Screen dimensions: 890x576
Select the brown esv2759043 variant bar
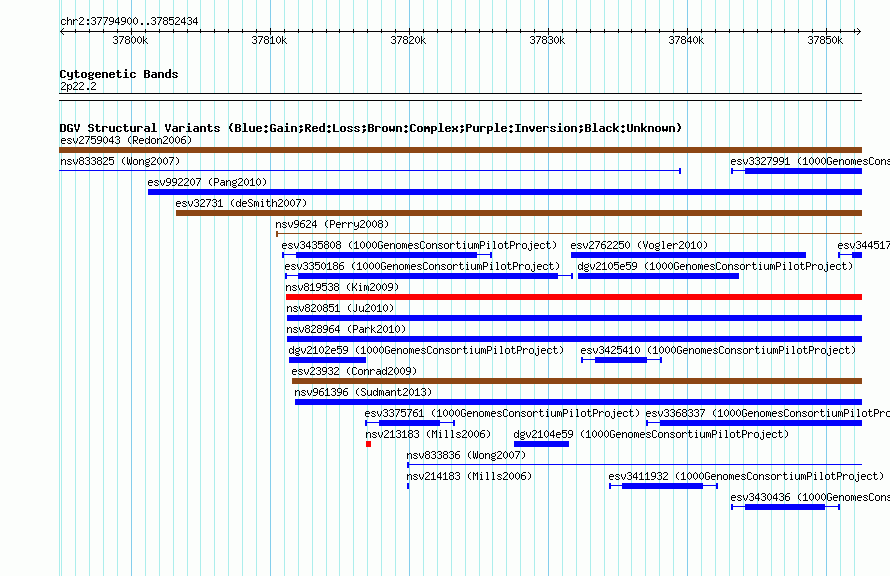click(460, 150)
